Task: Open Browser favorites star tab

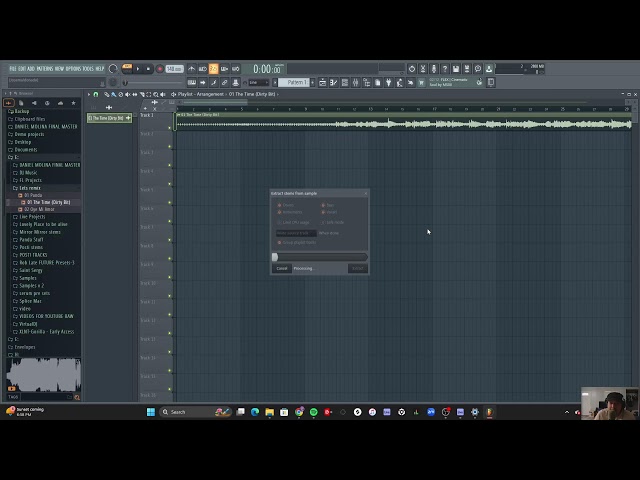Action: [x=73, y=103]
